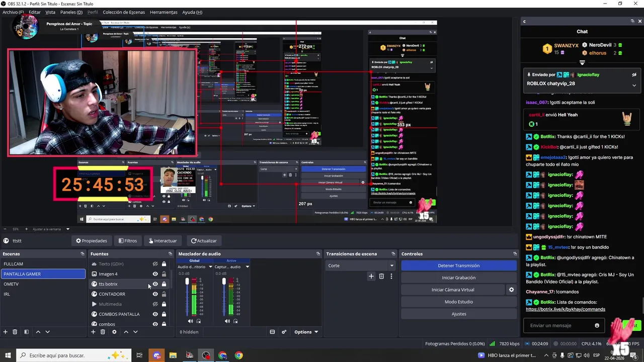Delete scene transition with trash icon

point(381,276)
